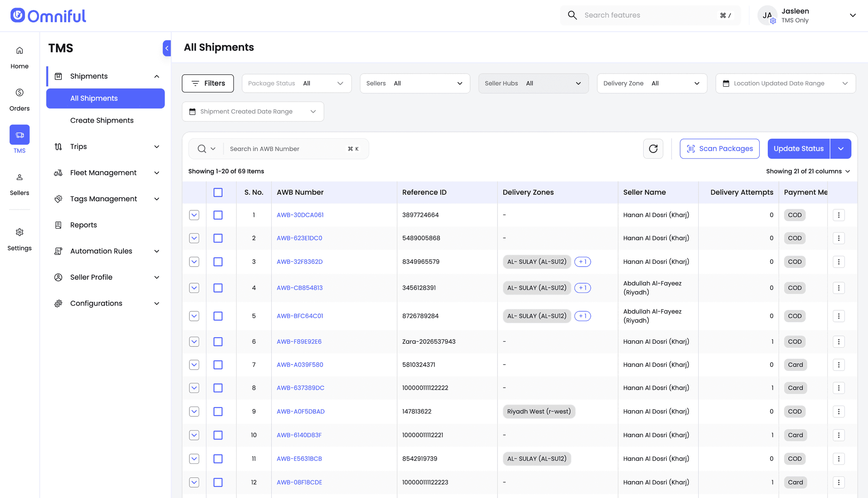Expand the Automation Rules menu

click(x=105, y=251)
